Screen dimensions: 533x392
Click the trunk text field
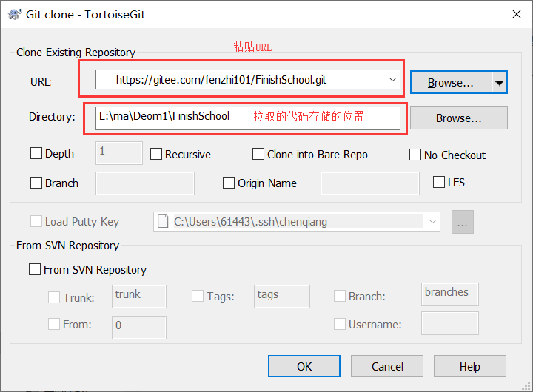tap(139, 297)
